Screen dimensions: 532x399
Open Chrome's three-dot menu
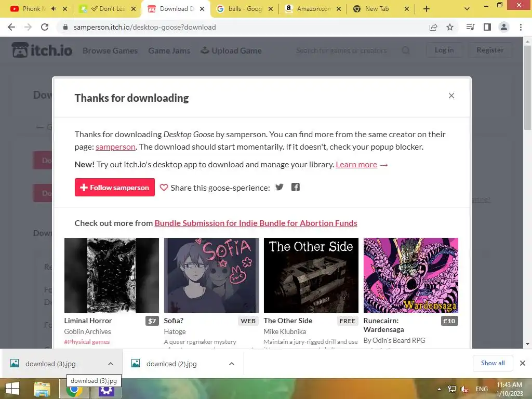(521, 27)
